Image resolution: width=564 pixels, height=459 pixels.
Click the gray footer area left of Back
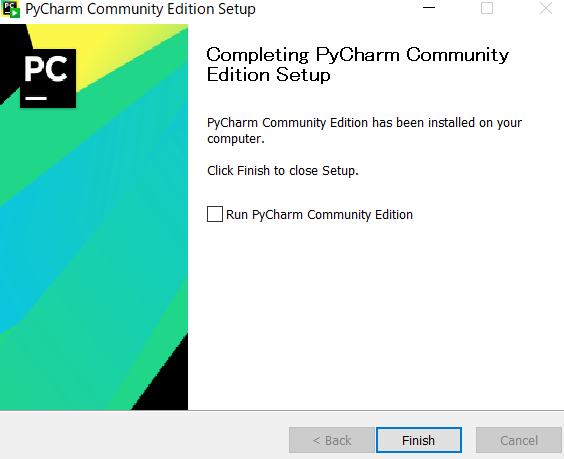(144, 436)
